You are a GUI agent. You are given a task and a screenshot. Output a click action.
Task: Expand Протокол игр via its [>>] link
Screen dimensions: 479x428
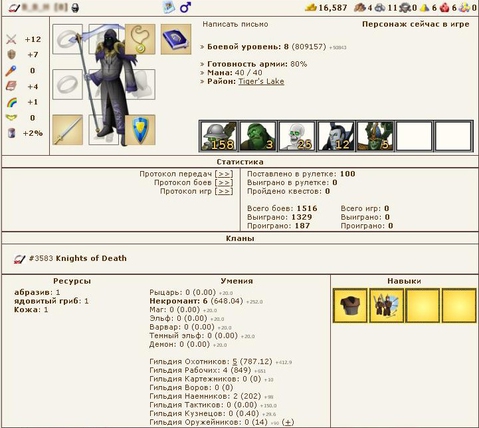(x=224, y=191)
